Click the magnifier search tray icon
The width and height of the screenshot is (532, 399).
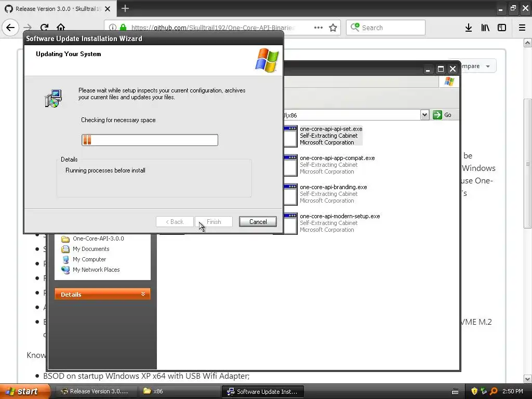(494, 391)
